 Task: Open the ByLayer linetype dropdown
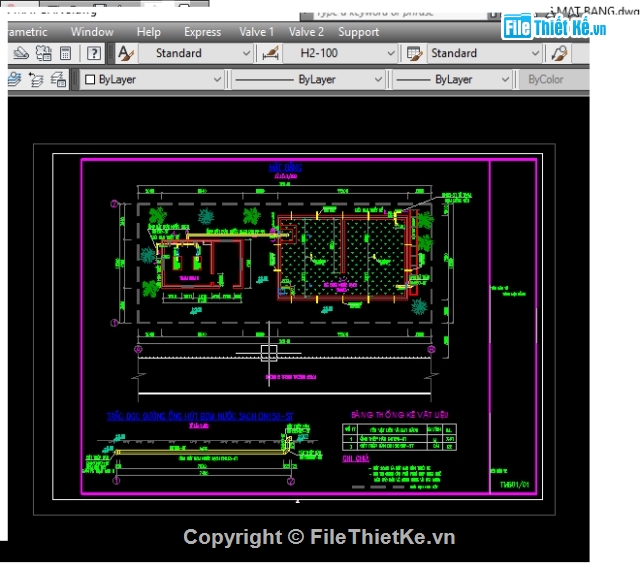click(x=308, y=79)
